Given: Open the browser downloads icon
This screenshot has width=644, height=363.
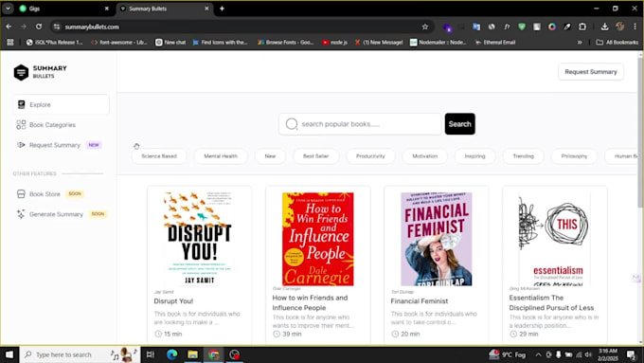Looking at the screenshot, I should coord(604,27).
